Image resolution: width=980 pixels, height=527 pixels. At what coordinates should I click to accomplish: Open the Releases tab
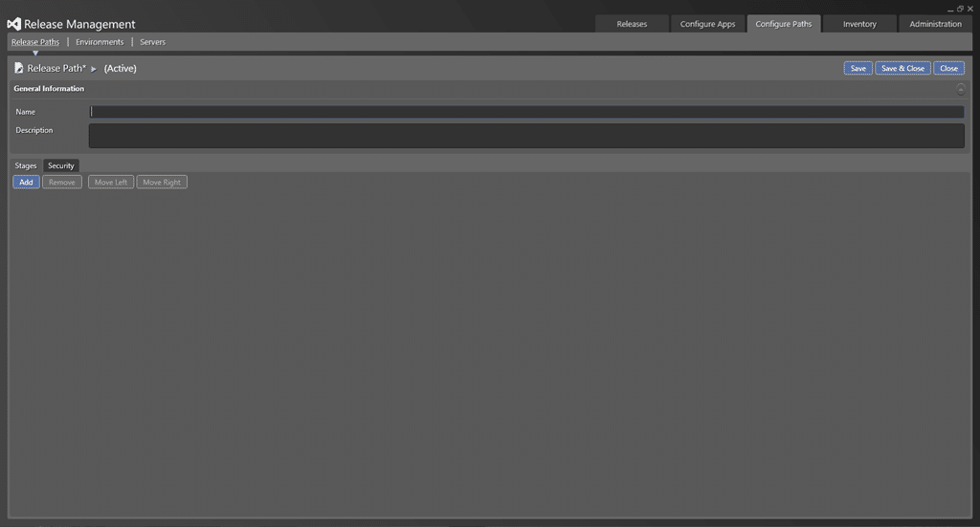click(632, 24)
